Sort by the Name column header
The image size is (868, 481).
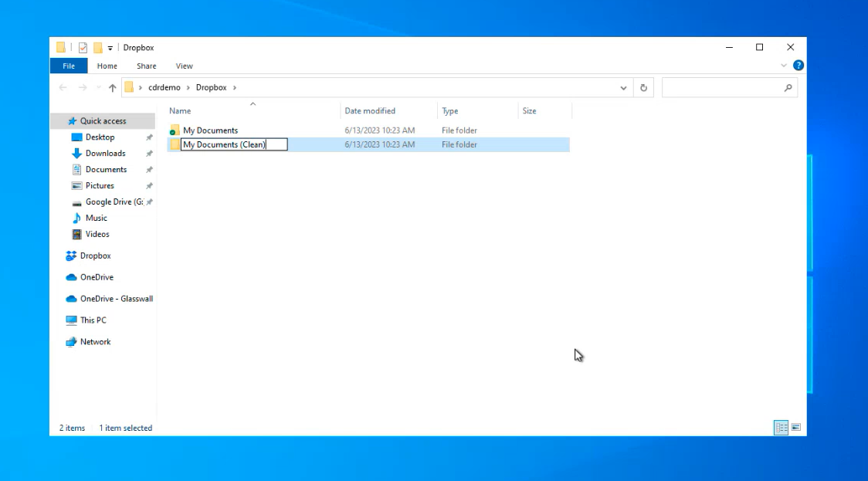coord(253,110)
